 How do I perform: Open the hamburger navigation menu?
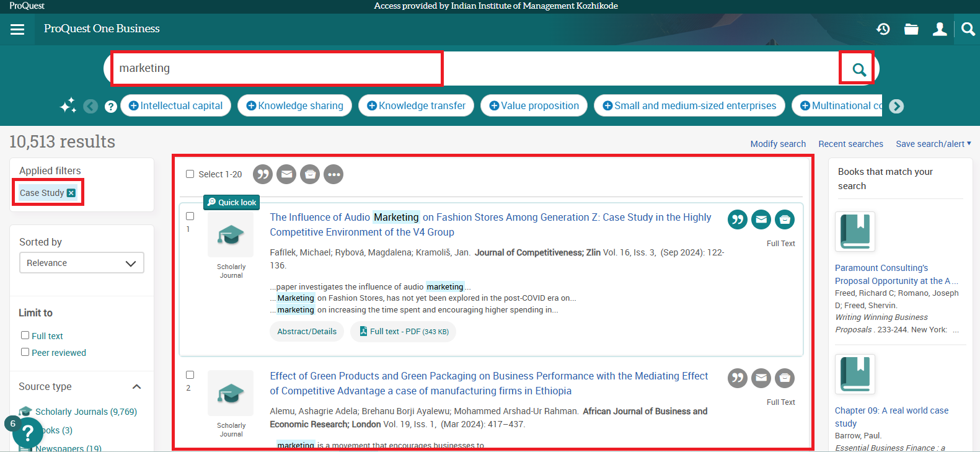coord(17,29)
